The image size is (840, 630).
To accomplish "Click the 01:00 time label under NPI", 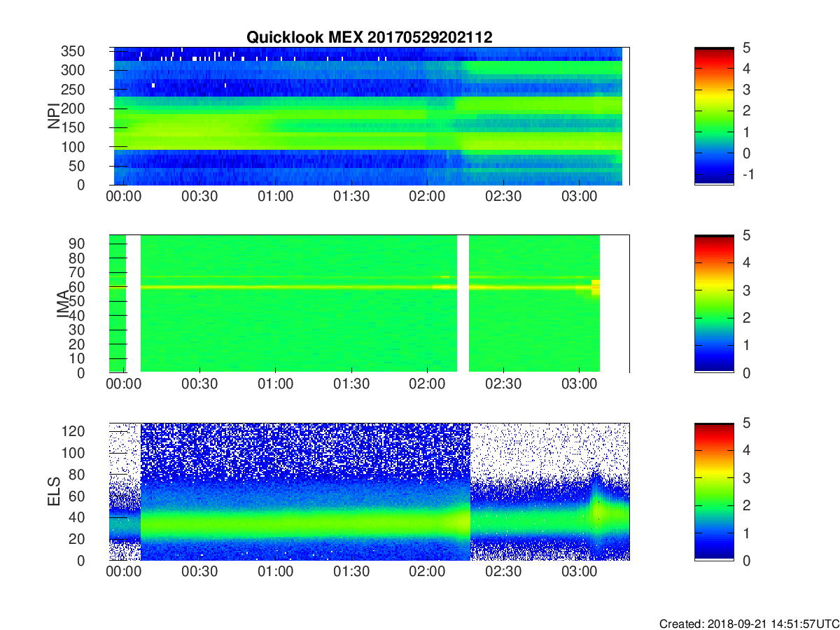I will (x=276, y=197).
